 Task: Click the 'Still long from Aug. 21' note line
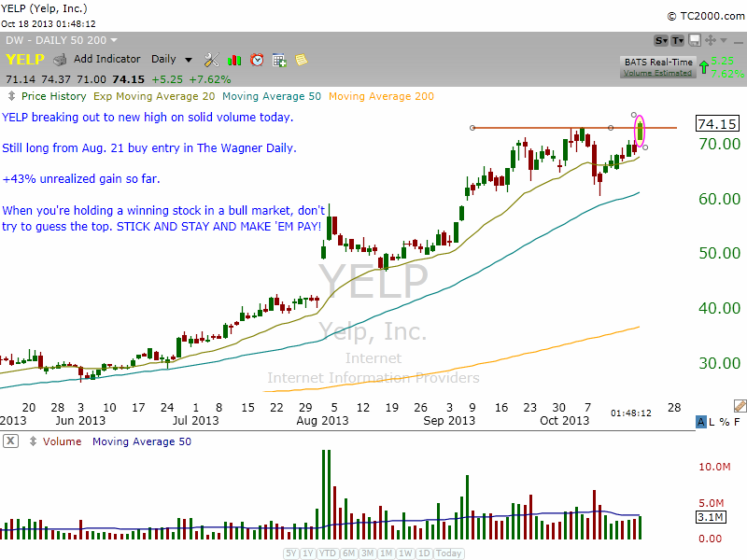[149, 148]
